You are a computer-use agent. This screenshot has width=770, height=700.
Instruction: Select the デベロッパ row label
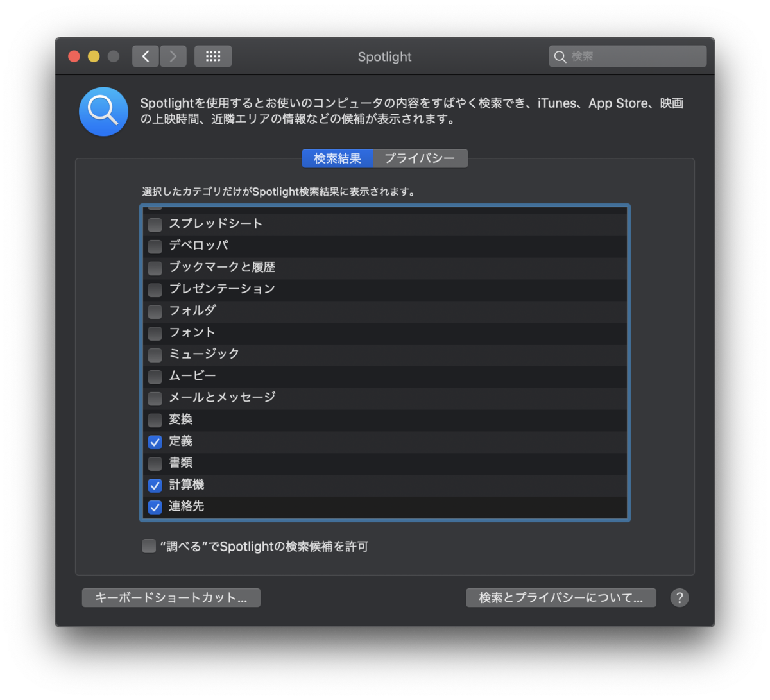[198, 246]
